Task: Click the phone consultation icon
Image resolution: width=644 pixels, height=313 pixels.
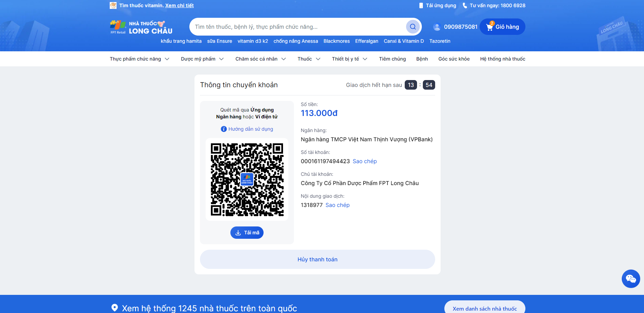Action: (465, 5)
